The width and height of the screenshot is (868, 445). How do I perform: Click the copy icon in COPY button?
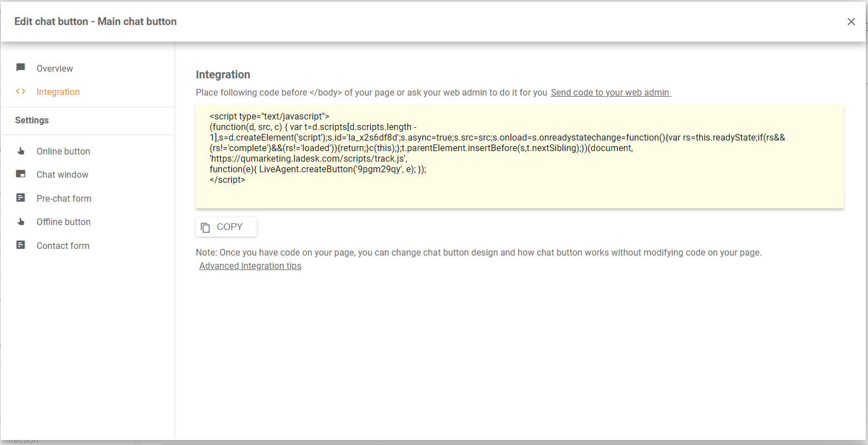(205, 227)
